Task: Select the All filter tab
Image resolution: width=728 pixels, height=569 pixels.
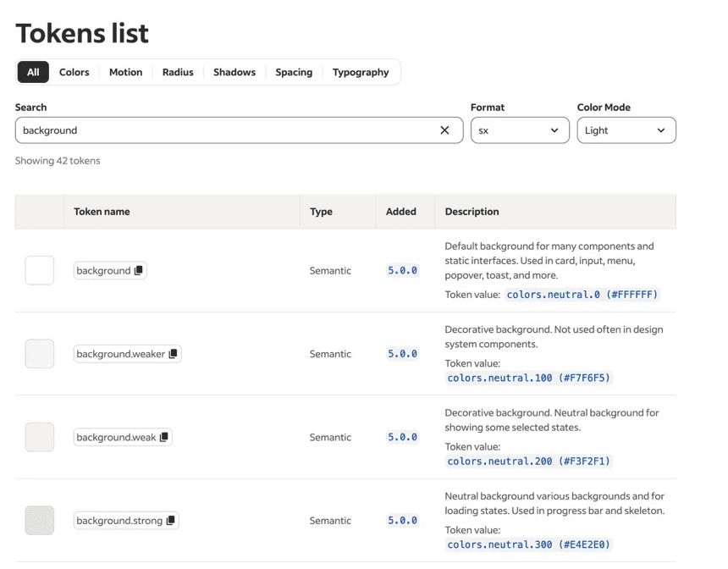Action: pos(33,72)
